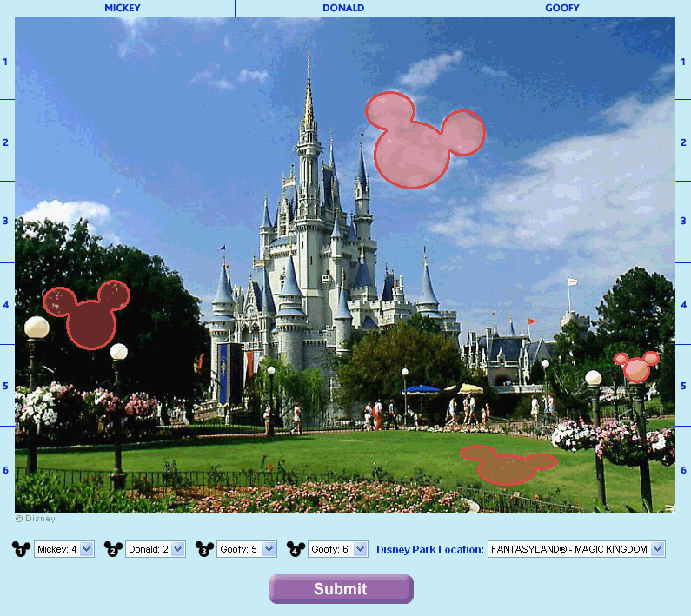The height and width of the screenshot is (616, 691).
Task: Click the left row label 2
Action: [x=5, y=142]
